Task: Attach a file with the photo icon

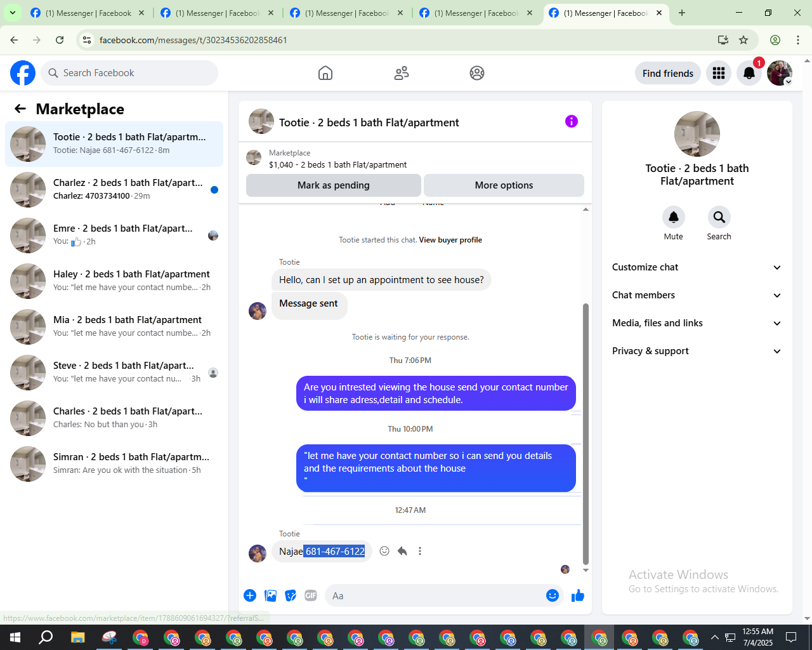Action: click(x=271, y=595)
